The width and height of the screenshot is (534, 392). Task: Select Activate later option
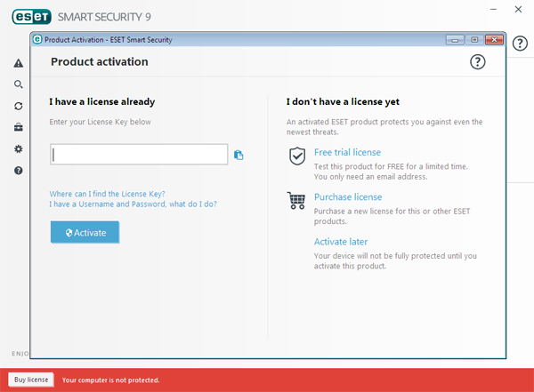coord(341,242)
